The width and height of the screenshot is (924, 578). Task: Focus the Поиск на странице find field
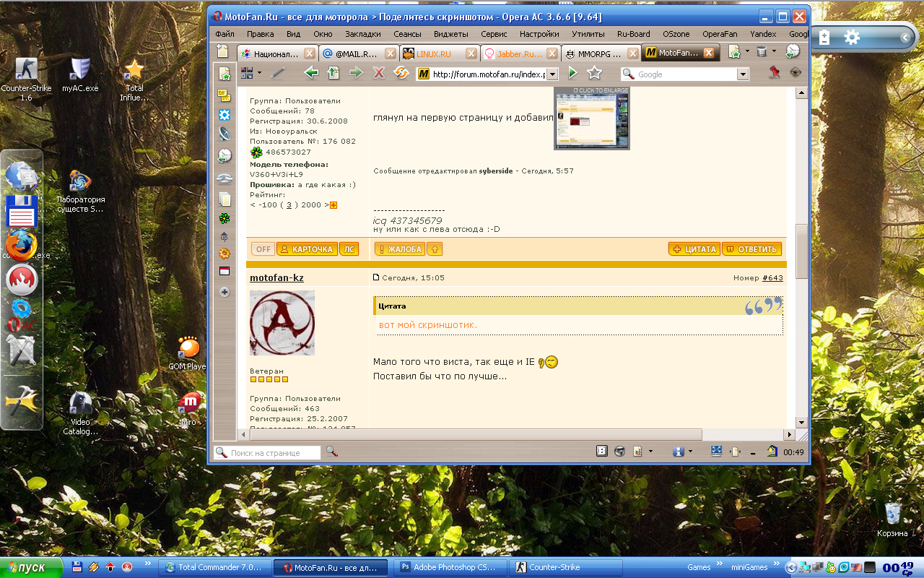[267, 452]
